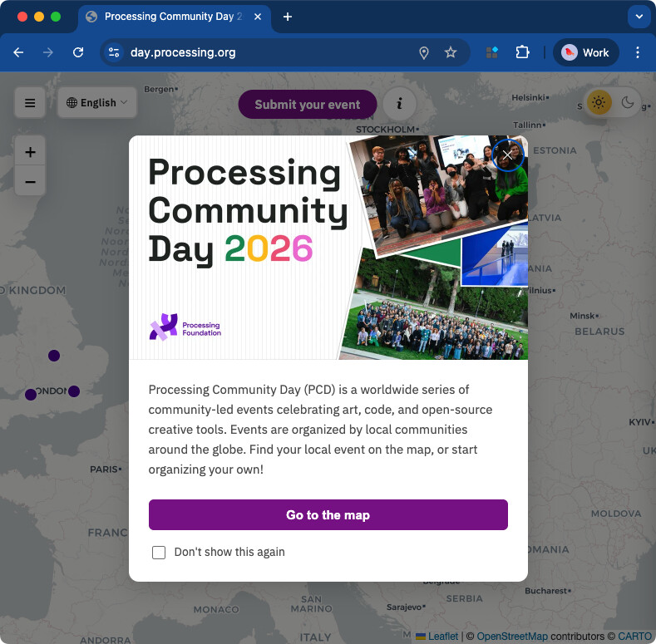This screenshot has width=656, height=644.
Task: Click the location permission icon
Action: tap(424, 52)
